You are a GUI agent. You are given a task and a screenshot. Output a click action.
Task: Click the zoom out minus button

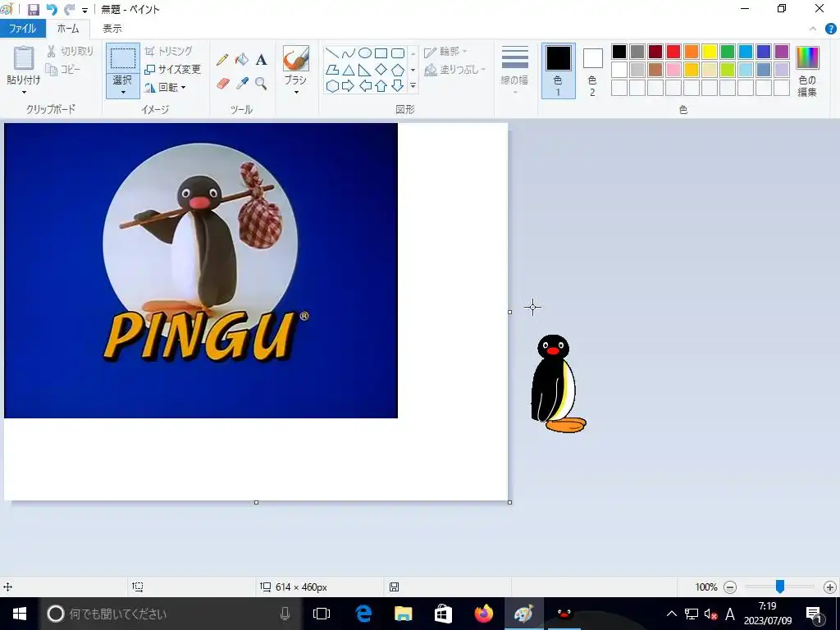[729, 587]
